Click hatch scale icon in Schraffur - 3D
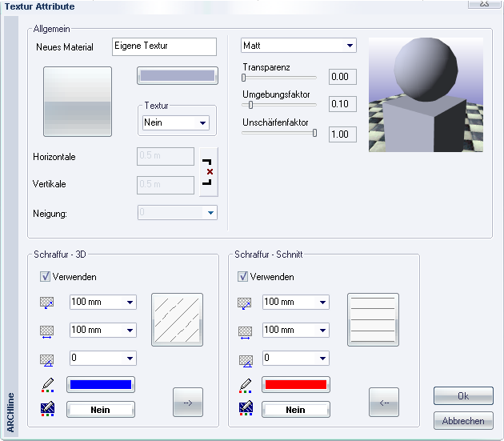This screenshot has height=441, width=504. click(46, 303)
